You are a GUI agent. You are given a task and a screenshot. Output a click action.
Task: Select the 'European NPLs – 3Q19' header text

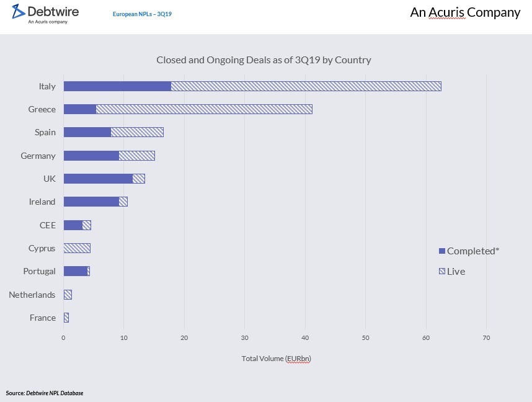coord(142,14)
